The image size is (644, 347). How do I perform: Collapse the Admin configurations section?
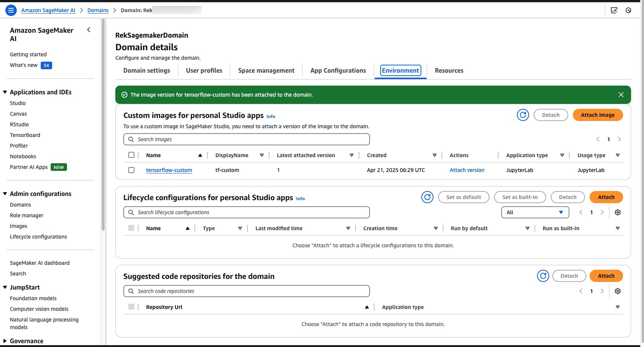tap(5, 194)
